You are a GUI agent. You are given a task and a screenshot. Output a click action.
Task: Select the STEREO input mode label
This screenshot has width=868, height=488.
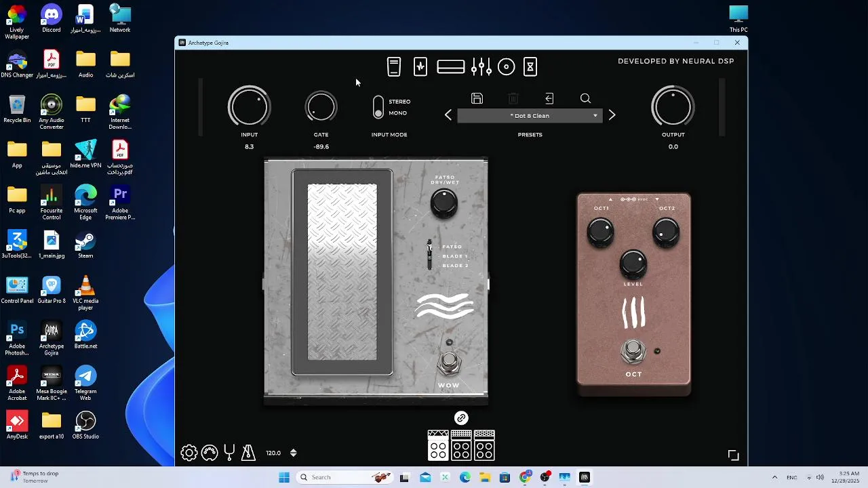click(x=399, y=102)
